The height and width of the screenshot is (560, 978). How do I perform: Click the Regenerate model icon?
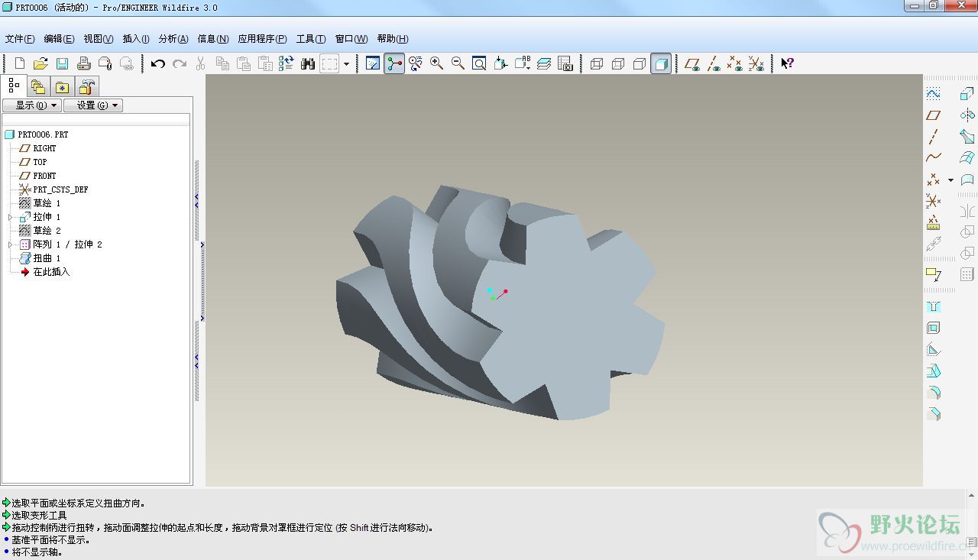(287, 63)
